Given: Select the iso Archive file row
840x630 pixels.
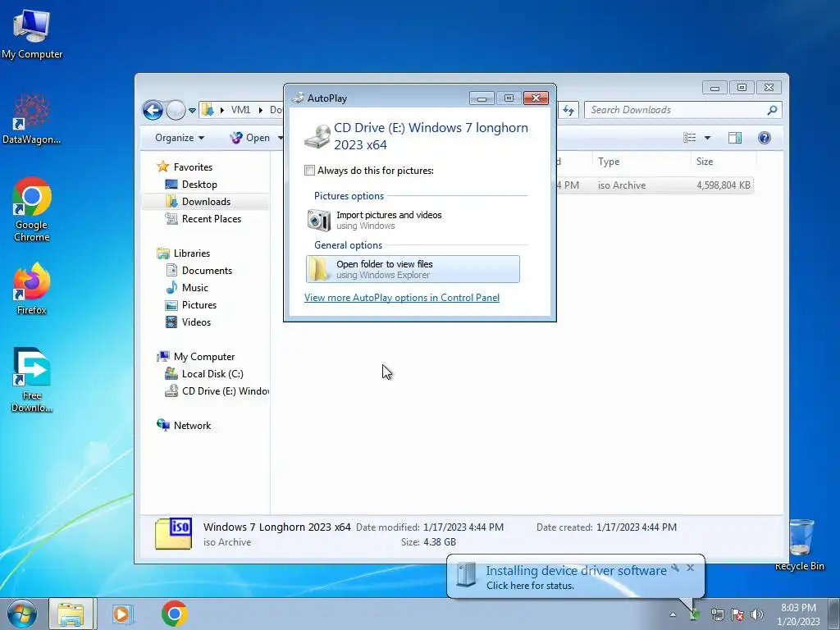Looking at the screenshot, I should [654, 185].
